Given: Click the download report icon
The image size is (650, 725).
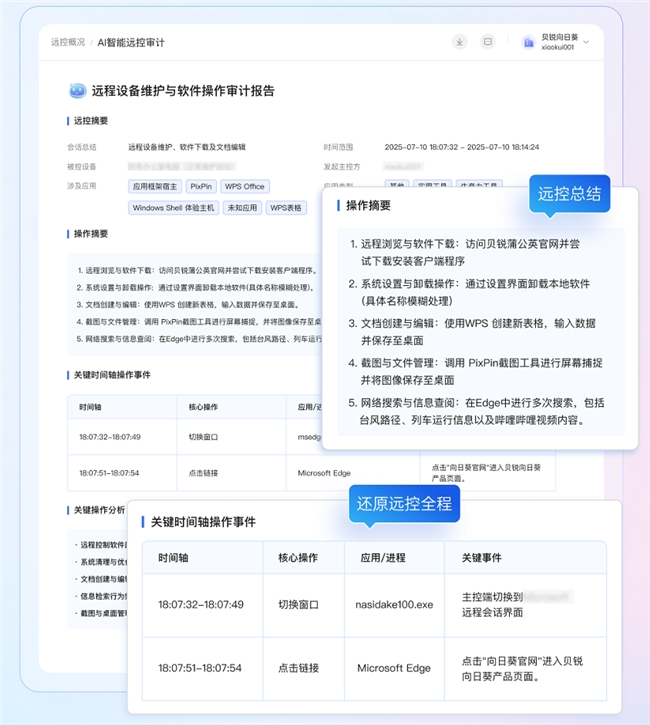Looking at the screenshot, I should point(459,42).
